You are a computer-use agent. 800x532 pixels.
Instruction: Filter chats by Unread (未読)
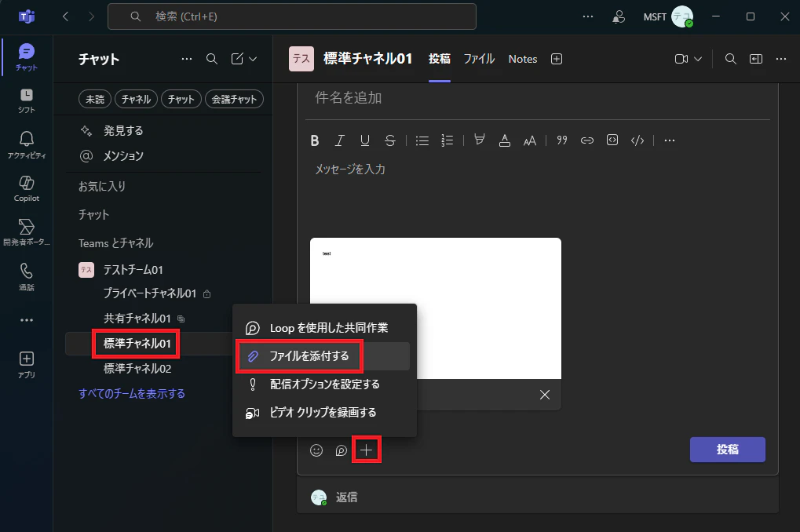pyautogui.click(x=95, y=99)
